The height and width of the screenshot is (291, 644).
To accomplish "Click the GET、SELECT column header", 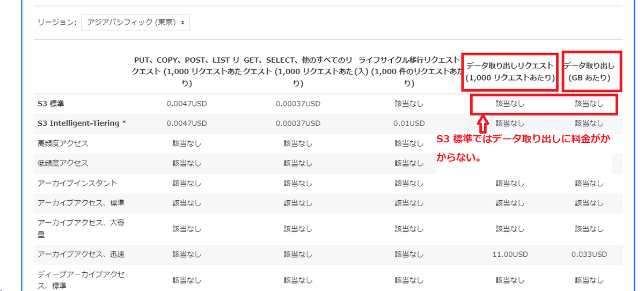I will (297, 71).
